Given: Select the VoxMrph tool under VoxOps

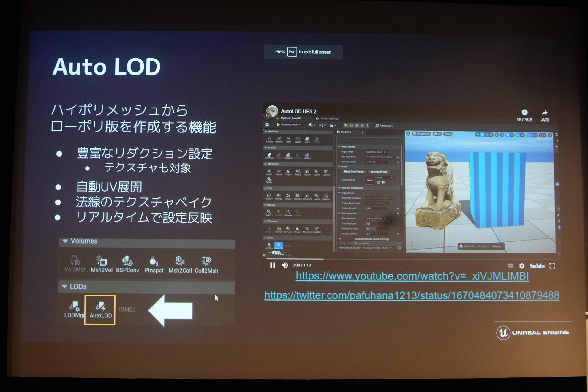Looking at the screenshot, I should pyautogui.click(x=288, y=156).
